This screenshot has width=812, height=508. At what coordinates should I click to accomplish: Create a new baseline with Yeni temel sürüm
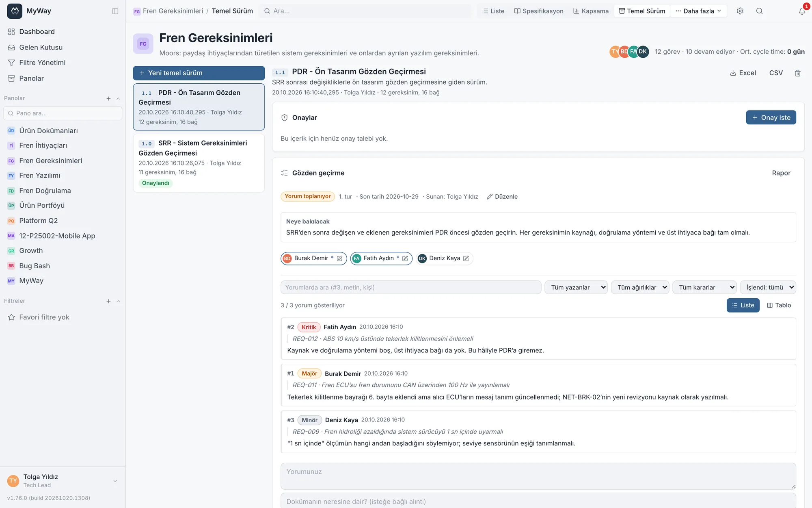pos(199,73)
